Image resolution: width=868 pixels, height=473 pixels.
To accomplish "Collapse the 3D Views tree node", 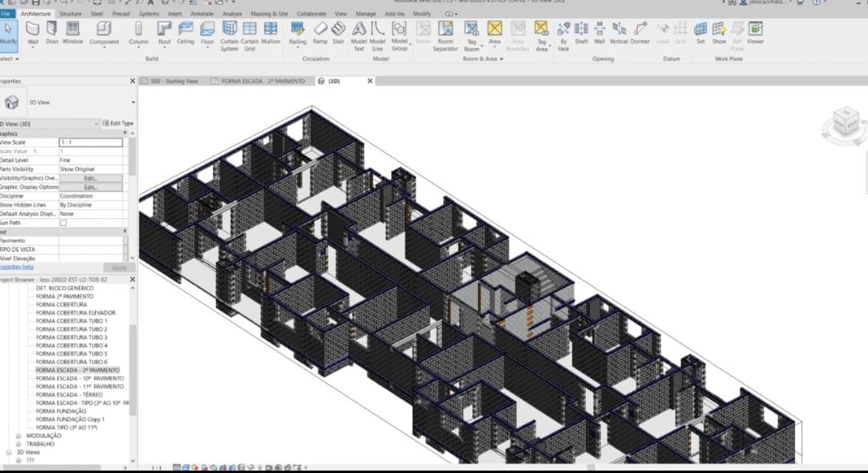I will click(10, 452).
